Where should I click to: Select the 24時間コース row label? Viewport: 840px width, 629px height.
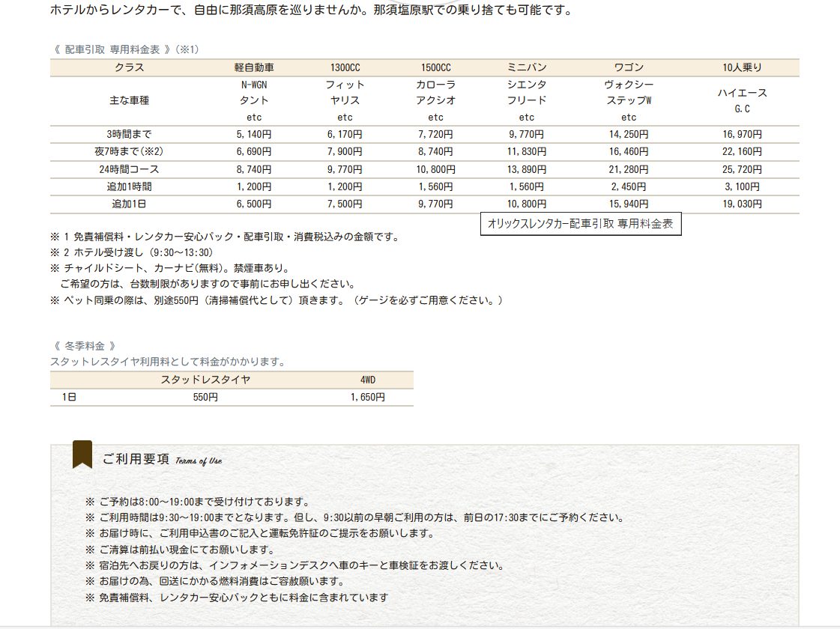[x=129, y=169]
